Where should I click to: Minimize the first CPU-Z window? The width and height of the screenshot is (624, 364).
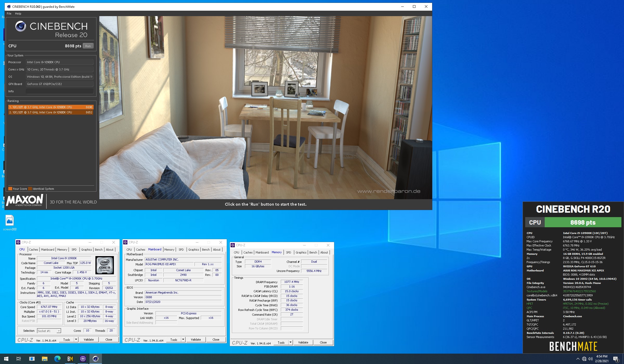[x=90, y=242]
